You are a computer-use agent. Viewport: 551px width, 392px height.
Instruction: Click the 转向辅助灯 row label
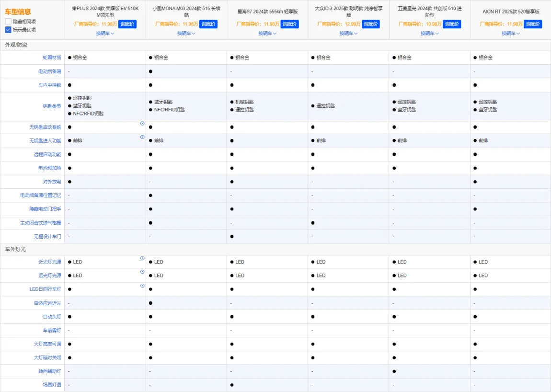tap(49, 371)
